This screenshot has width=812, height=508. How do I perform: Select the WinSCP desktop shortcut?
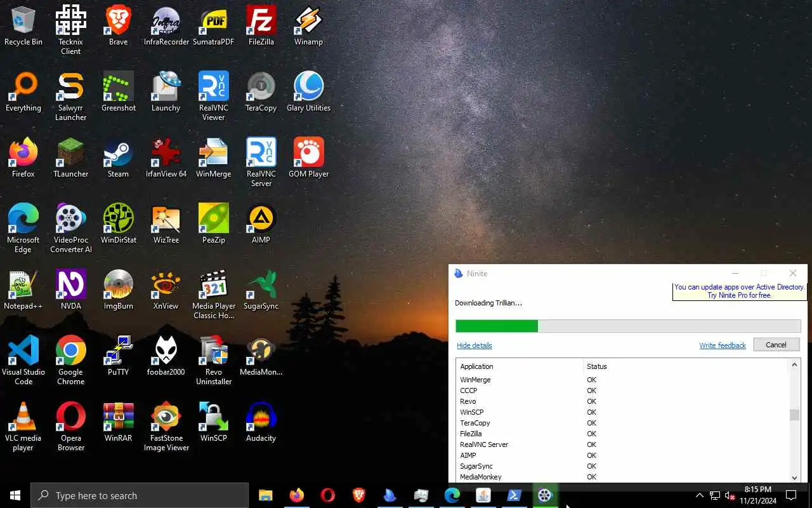[x=214, y=423]
